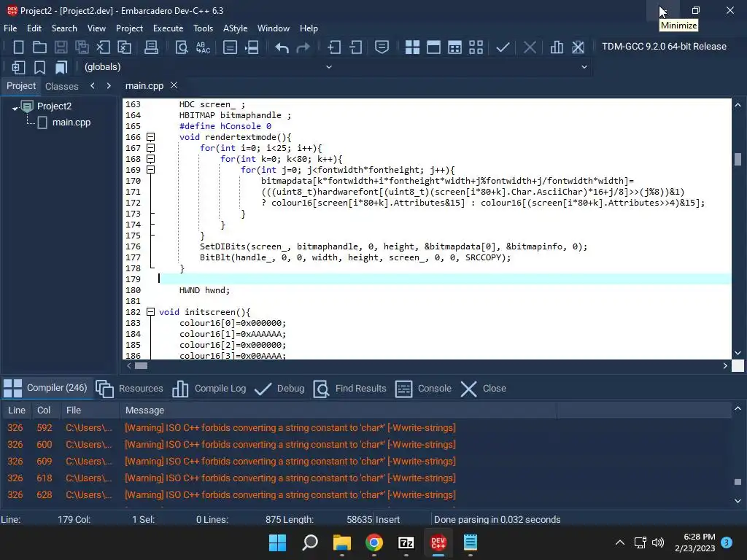Collapse the initscreen fold at line 182
The width and height of the screenshot is (747, 560).
150,312
